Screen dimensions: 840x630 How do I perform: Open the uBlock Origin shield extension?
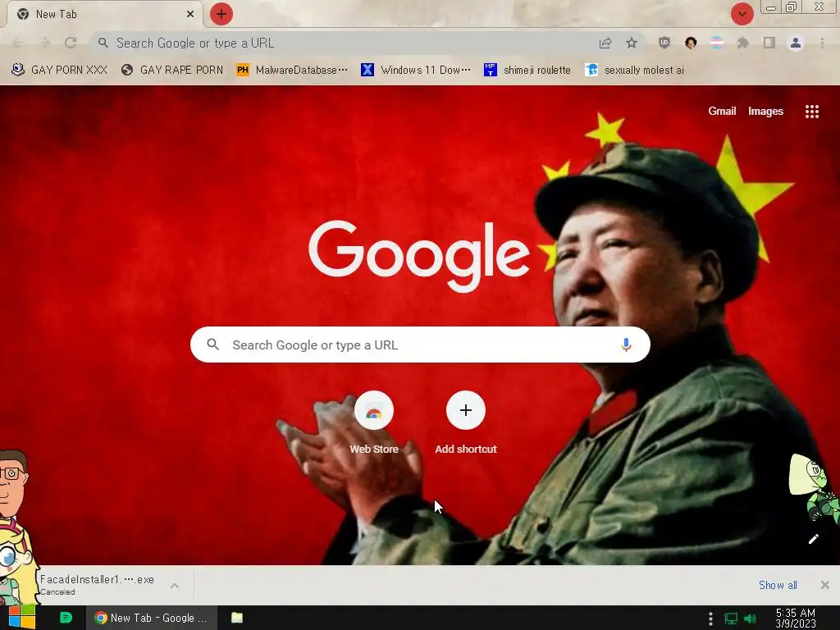[664, 43]
